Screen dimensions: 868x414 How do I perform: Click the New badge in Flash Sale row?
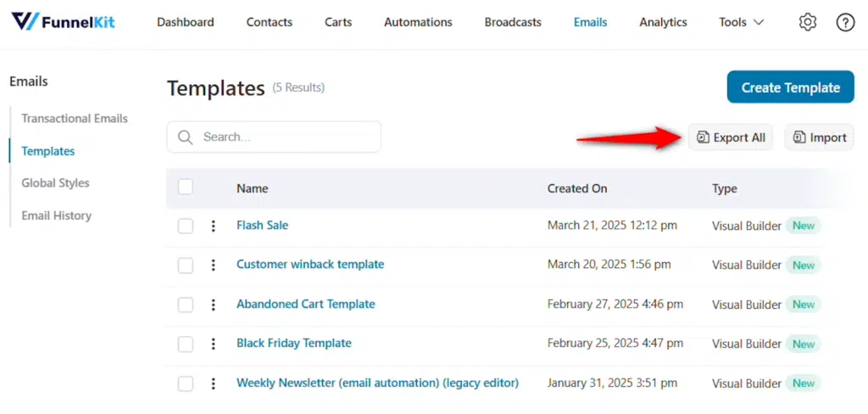coord(804,226)
